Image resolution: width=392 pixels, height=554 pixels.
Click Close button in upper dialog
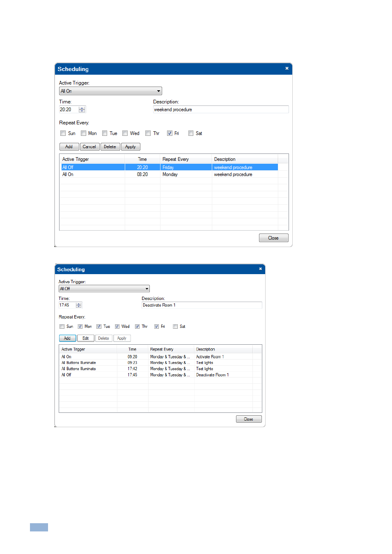[273, 238]
